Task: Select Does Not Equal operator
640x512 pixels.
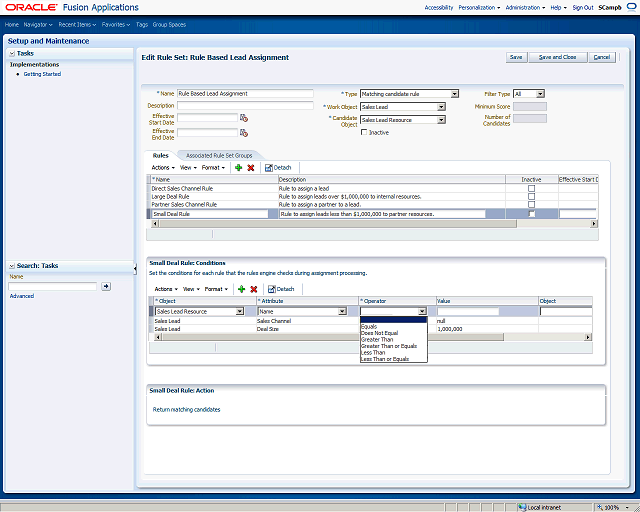Action: [x=394, y=333]
